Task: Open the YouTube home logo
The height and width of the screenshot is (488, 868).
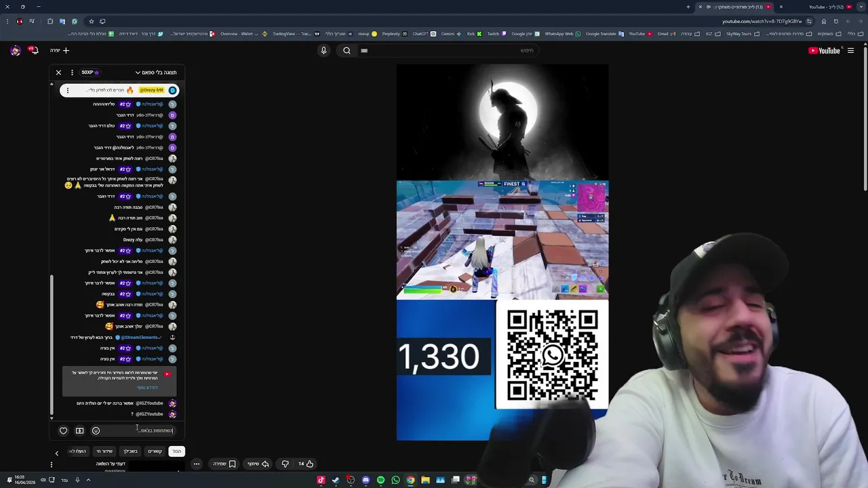Action: point(825,50)
